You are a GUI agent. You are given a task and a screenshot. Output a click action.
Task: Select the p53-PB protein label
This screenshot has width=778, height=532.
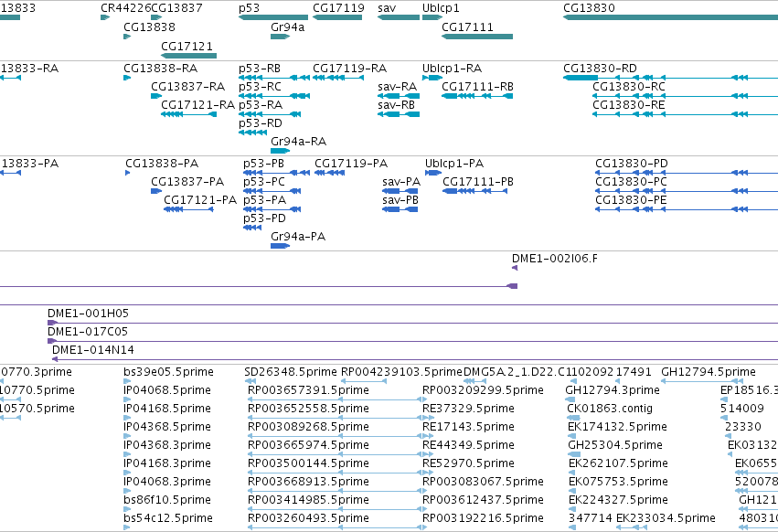pyautogui.click(x=263, y=164)
